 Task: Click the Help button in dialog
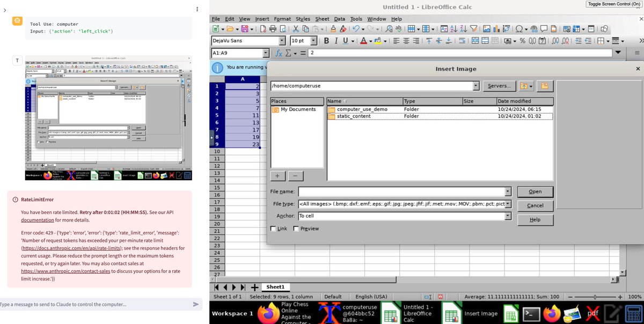point(535,219)
